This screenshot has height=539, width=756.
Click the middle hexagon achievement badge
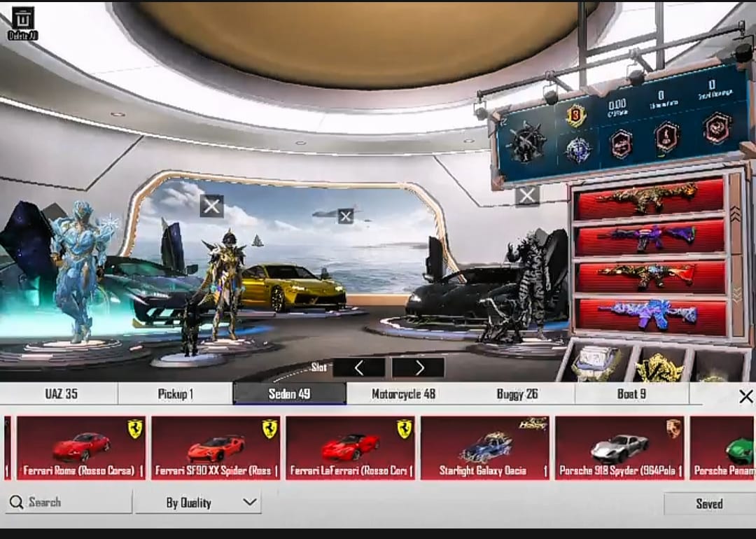tap(667, 137)
